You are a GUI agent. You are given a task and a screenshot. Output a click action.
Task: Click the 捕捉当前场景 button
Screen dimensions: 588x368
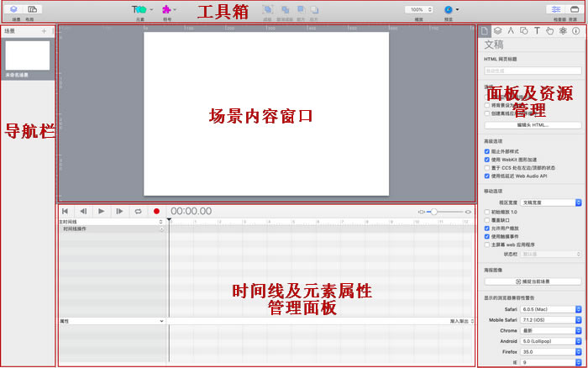point(532,280)
